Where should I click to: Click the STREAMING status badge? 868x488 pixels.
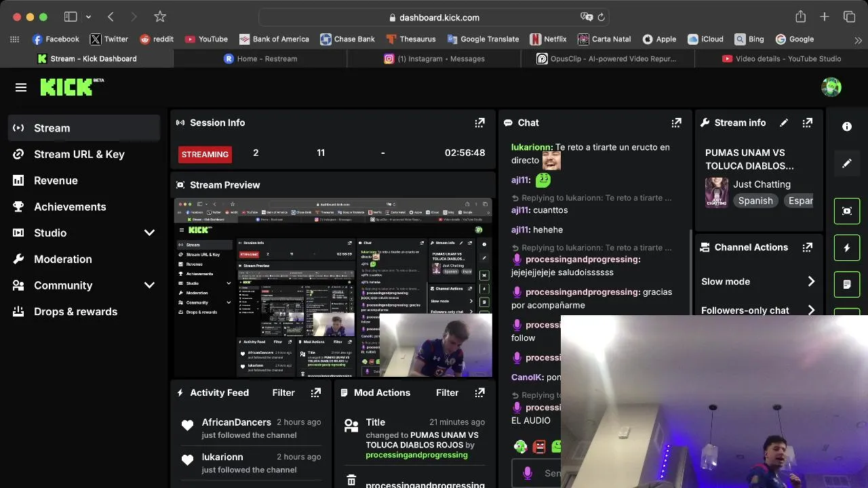205,155
